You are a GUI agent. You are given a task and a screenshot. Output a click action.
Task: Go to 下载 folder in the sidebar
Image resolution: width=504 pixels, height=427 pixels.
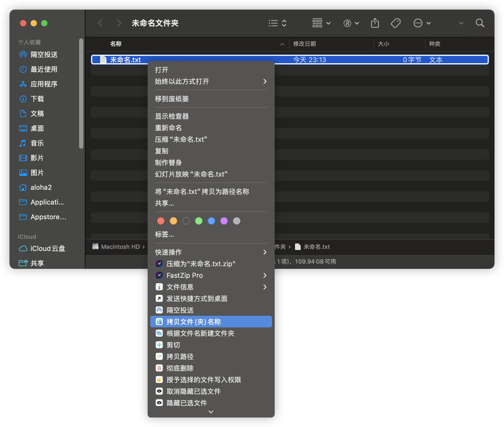point(37,99)
